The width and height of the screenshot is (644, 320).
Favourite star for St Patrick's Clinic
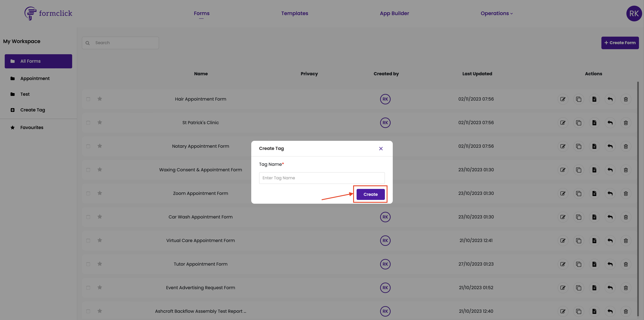(x=100, y=122)
